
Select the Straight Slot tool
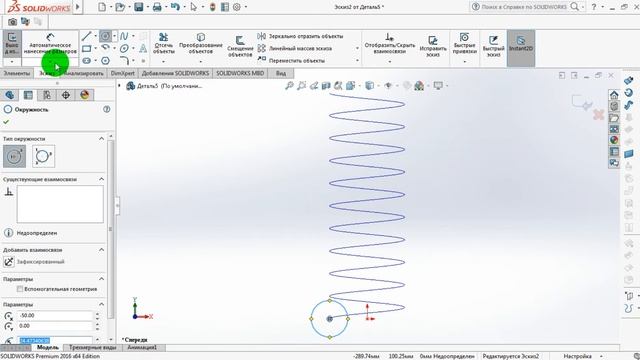click(86, 60)
